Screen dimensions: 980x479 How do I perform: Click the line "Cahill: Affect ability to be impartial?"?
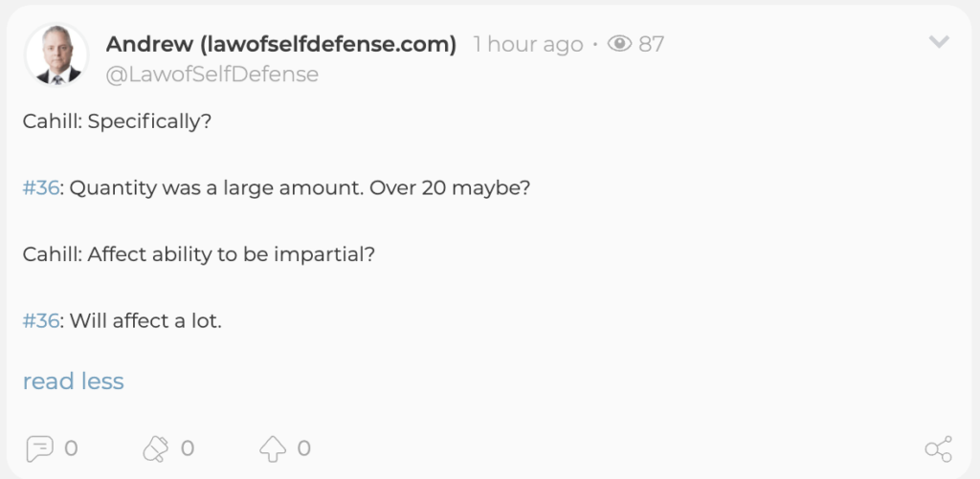(198, 255)
